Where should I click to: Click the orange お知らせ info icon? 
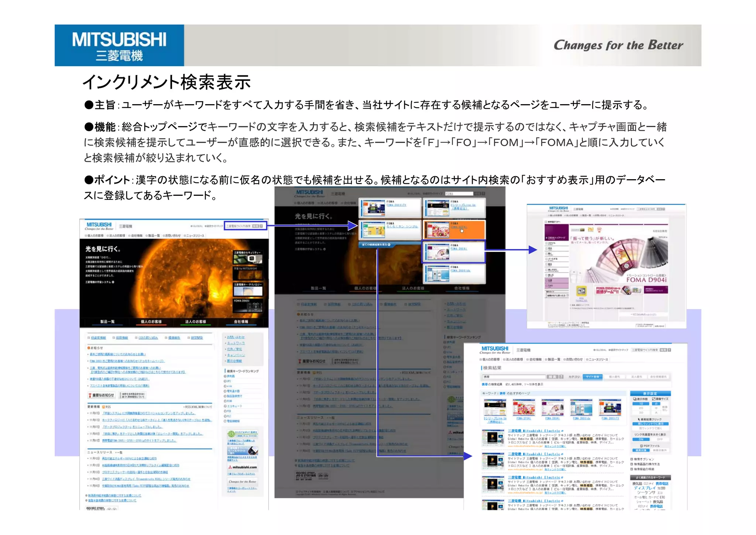[89, 348]
